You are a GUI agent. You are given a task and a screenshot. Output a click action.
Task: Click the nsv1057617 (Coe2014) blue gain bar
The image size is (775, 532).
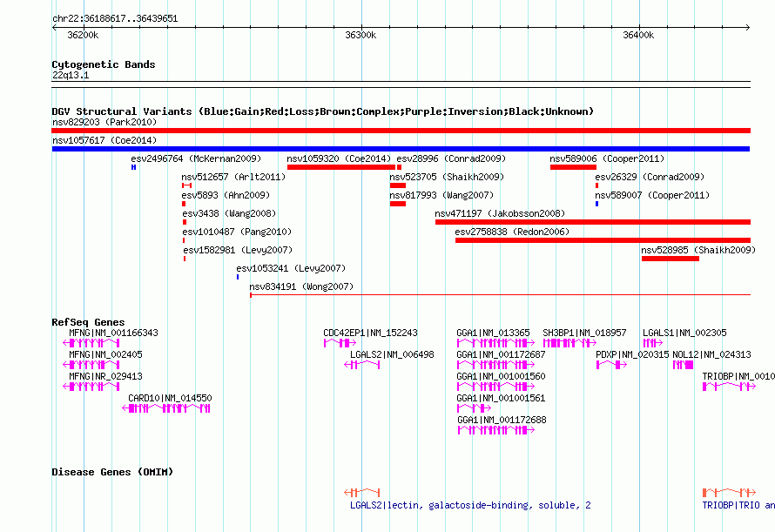(401, 149)
